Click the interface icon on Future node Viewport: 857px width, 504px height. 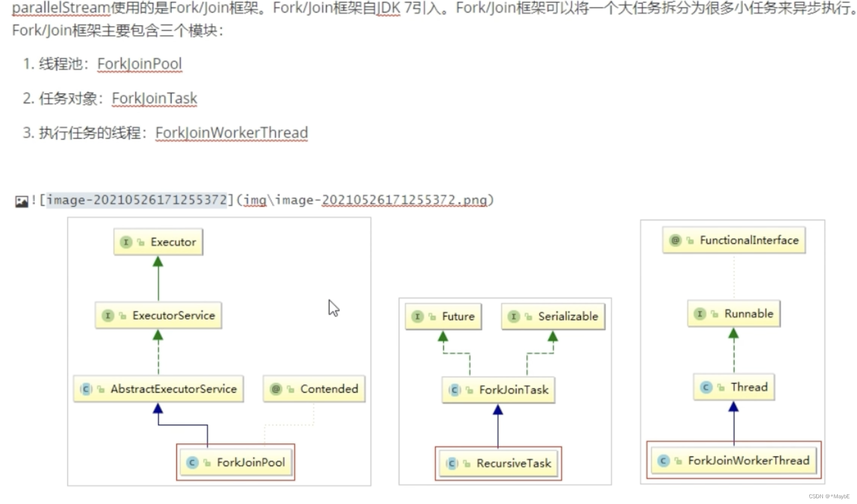(x=417, y=316)
